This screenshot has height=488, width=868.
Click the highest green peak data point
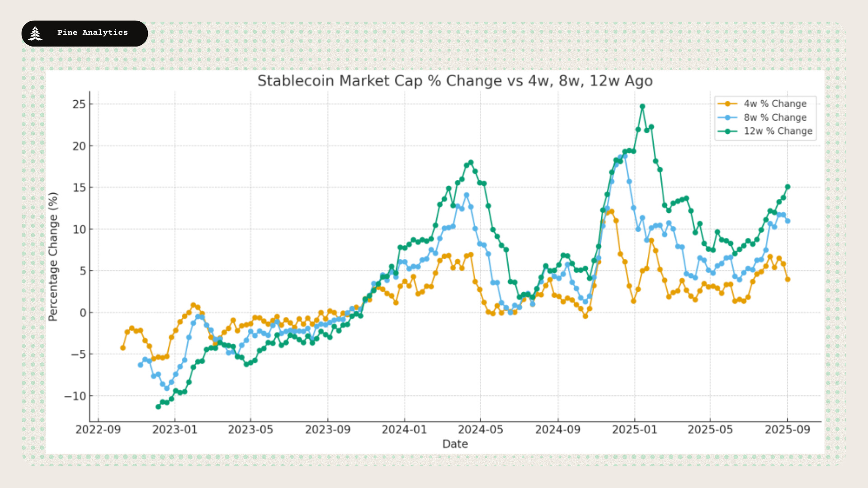(x=642, y=107)
